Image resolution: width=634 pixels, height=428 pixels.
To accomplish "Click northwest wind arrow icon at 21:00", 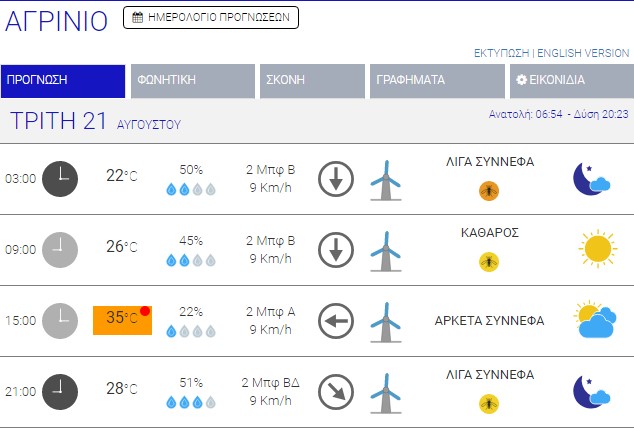I will point(337,391).
